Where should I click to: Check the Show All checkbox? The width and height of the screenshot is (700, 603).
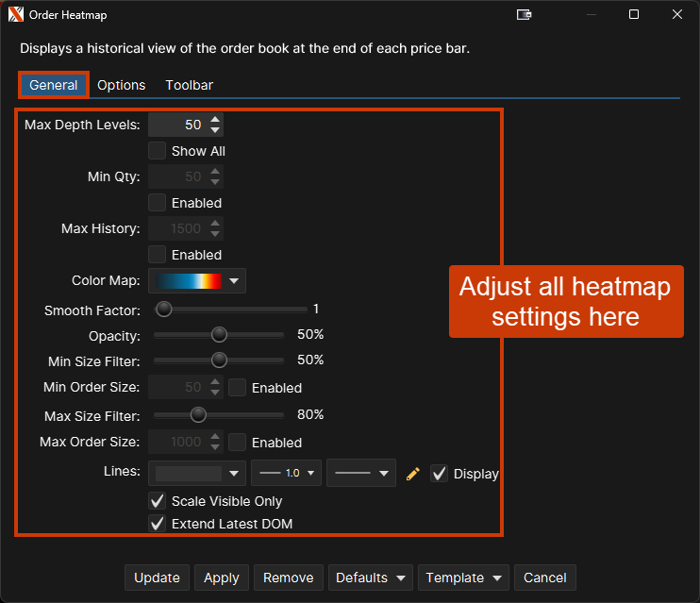pyautogui.click(x=158, y=151)
